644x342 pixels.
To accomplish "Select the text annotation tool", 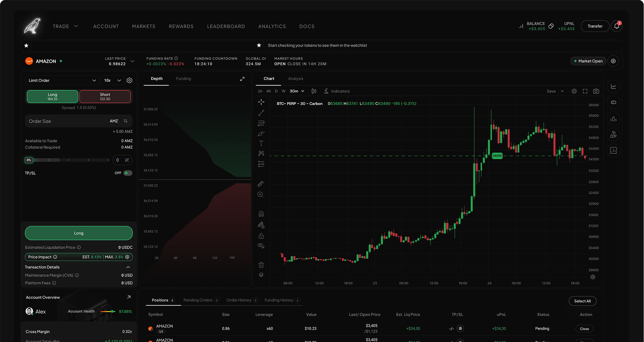I will pyautogui.click(x=261, y=143).
